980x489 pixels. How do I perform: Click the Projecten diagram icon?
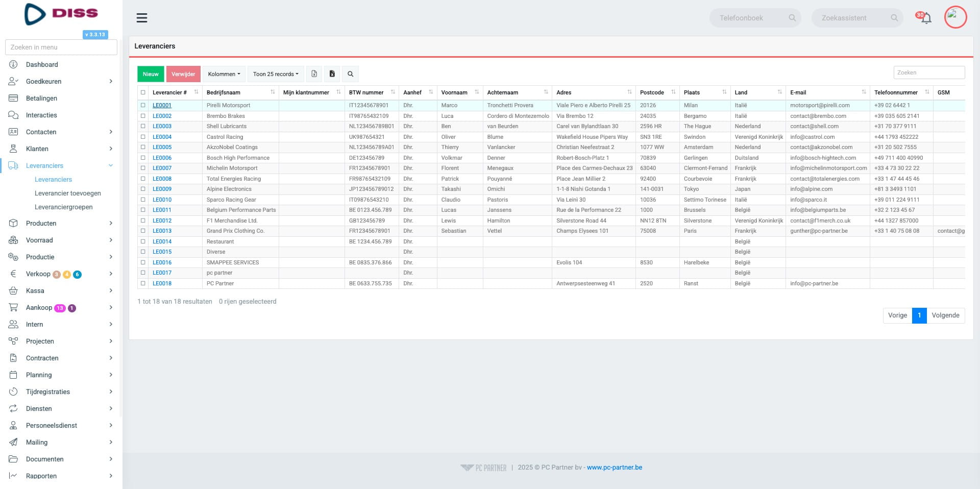click(13, 341)
